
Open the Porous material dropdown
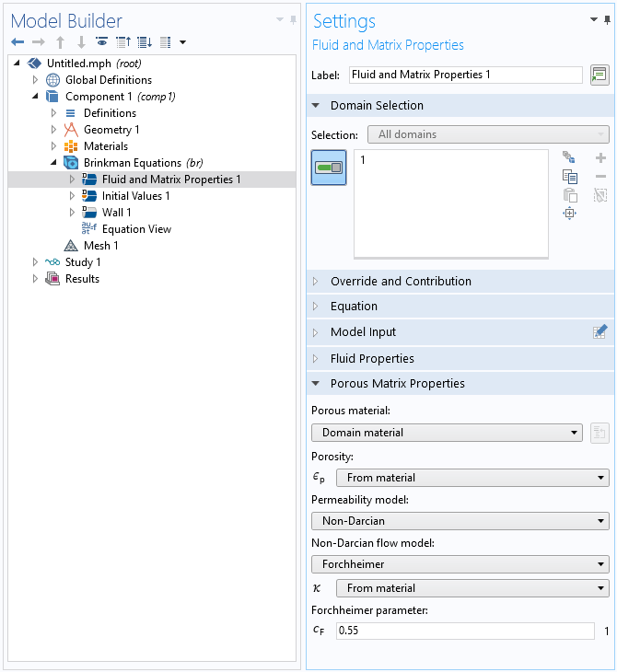pos(447,433)
